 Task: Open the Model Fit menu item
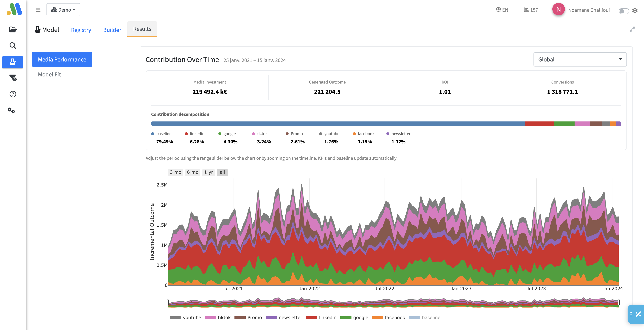point(49,74)
